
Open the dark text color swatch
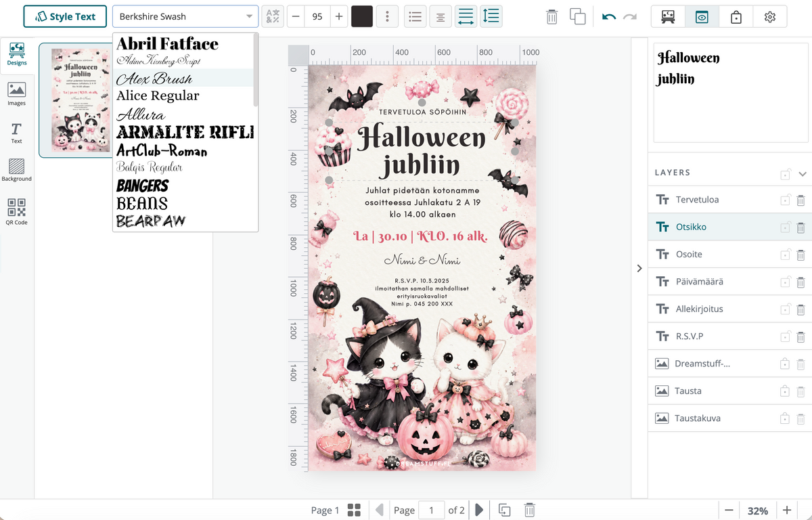tap(362, 16)
